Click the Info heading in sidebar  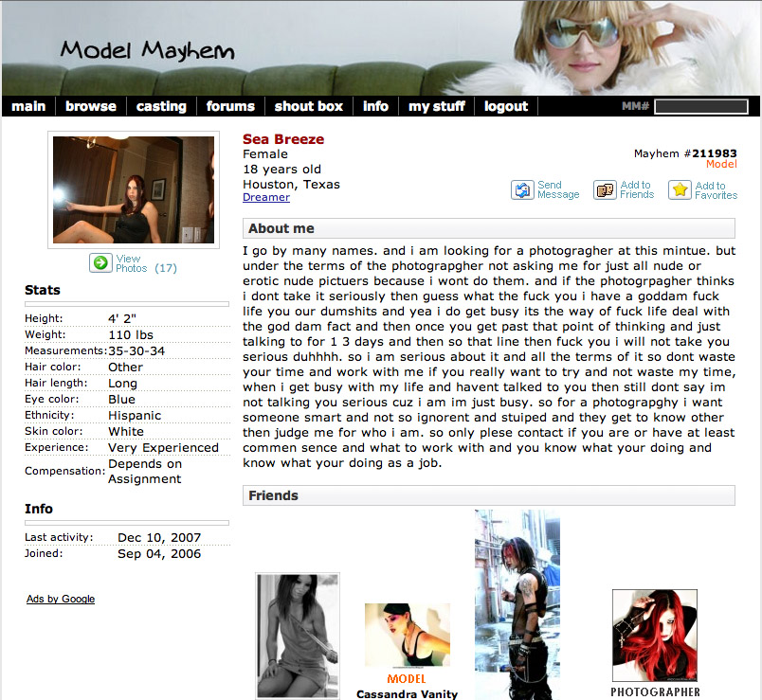pos(39,509)
